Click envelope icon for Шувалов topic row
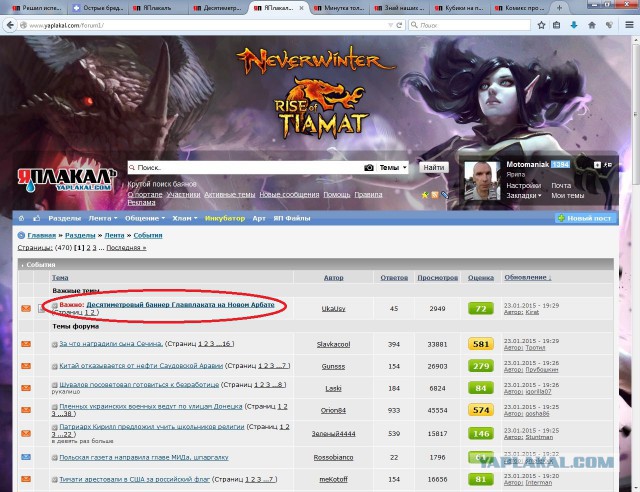Screen dimensions: 640x492 26,388
